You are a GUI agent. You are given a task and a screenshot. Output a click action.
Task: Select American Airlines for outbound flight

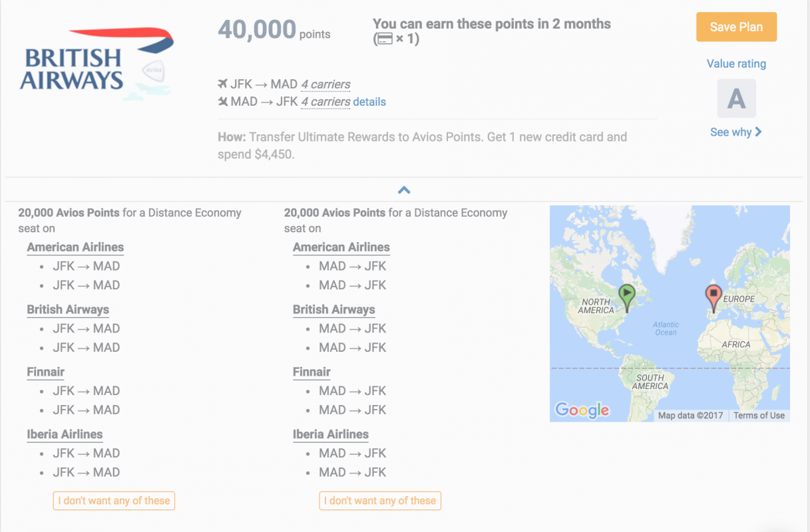tap(75, 247)
